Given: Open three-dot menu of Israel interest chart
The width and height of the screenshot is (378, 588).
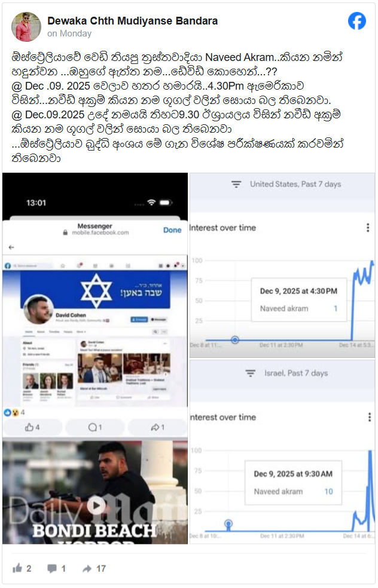Looking at the screenshot, I should pos(370,417).
